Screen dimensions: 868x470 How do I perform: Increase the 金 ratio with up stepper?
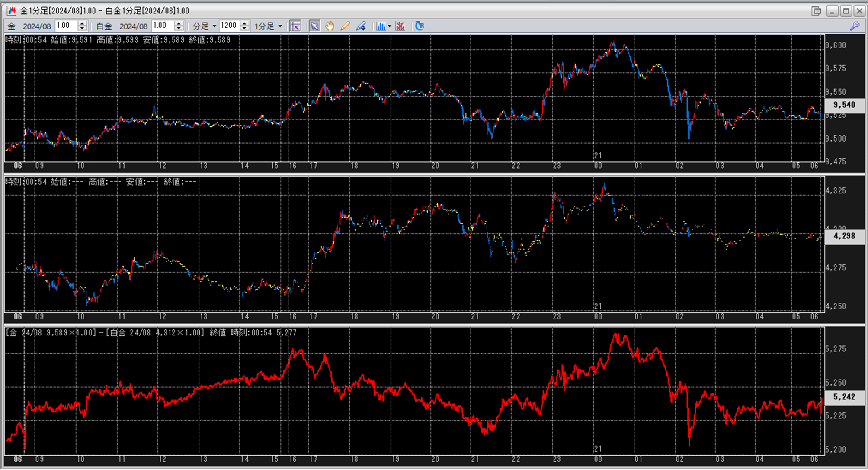click(x=83, y=23)
